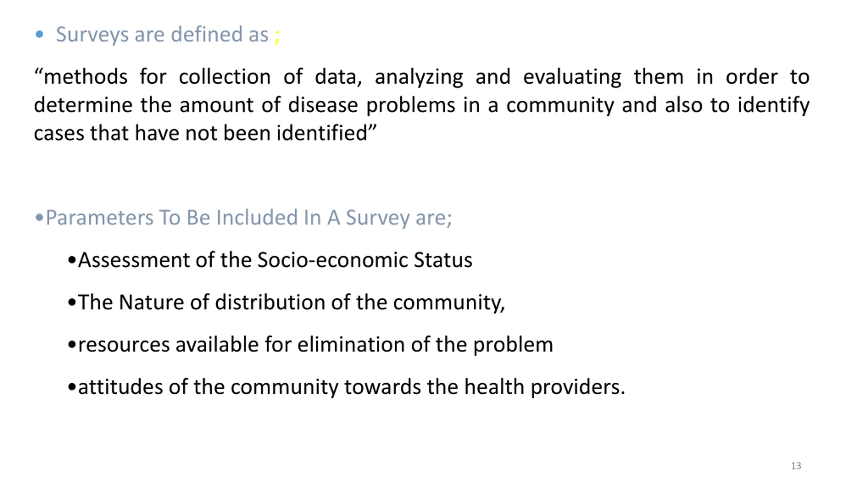This screenshot has width=868, height=488.
Task: Click 'attitudes of the community towards the health providers'
Action: click(x=352, y=387)
